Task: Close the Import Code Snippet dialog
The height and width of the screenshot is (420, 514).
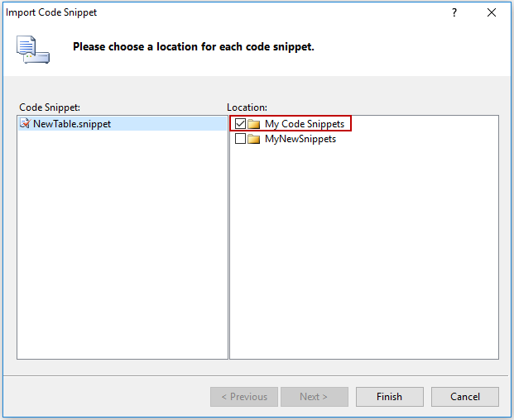Action: pos(492,13)
